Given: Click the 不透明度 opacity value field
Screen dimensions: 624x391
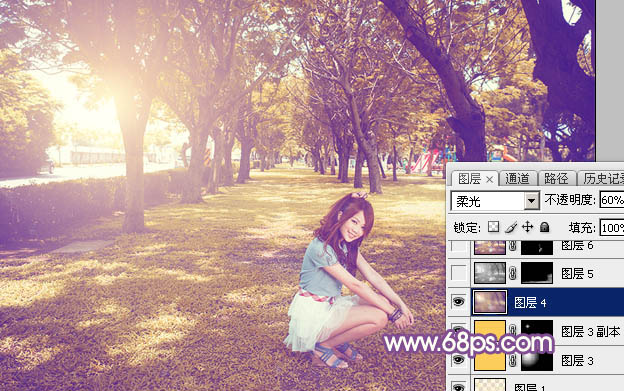Looking at the screenshot, I should (612, 200).
